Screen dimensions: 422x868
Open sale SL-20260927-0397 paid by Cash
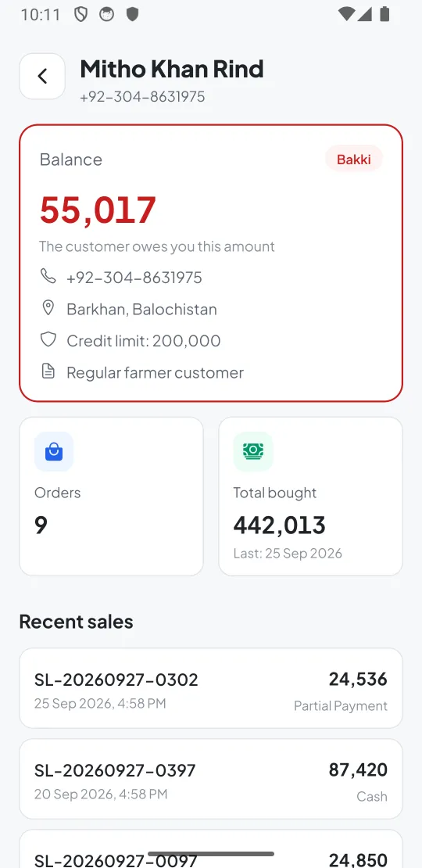coord(211,778)
